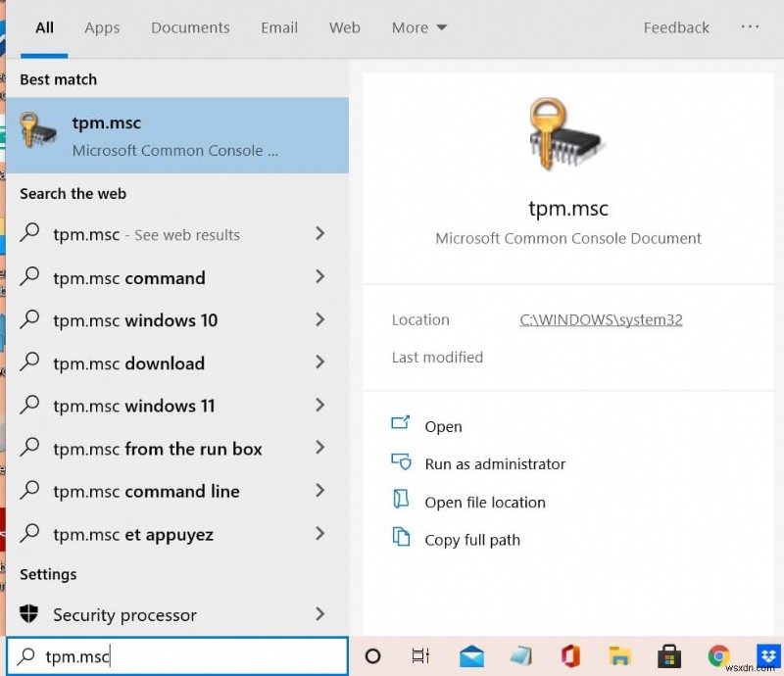The image size is (784, 676).
Task: Switch to the Apps search tab
Action: [x=102, y=27]
